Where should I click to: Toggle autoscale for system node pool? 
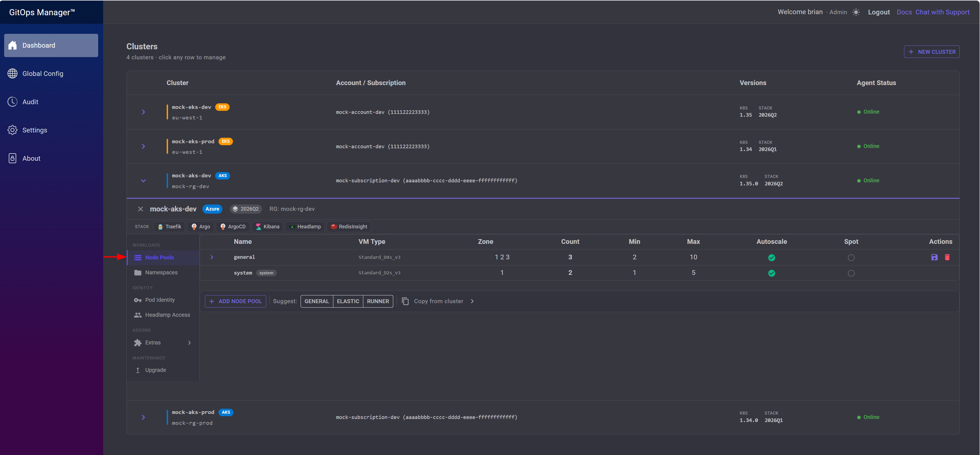[x=771, y=273]
